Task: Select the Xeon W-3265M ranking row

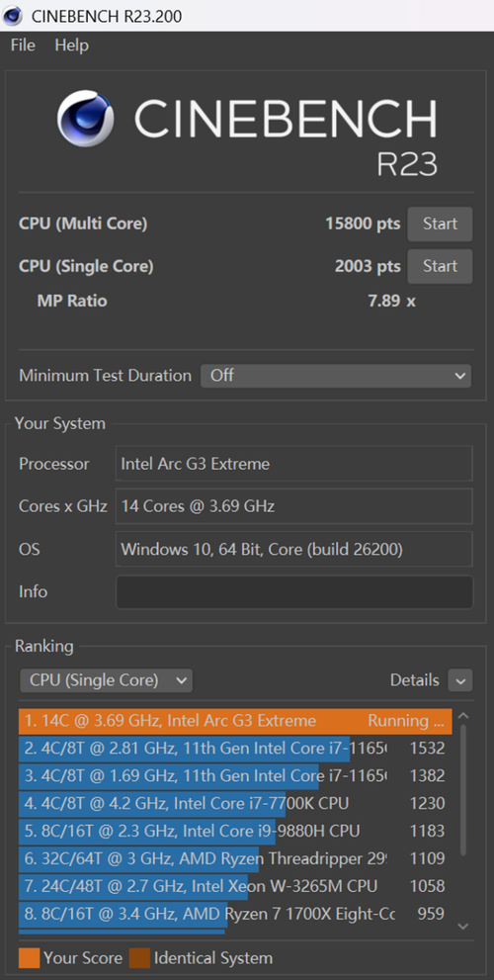Action: pos(235,886)
